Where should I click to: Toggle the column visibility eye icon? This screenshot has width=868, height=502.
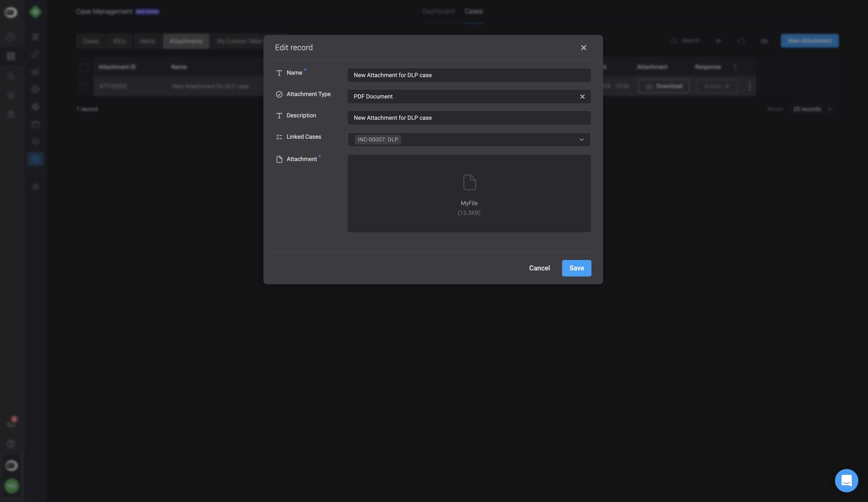[764, 41]
